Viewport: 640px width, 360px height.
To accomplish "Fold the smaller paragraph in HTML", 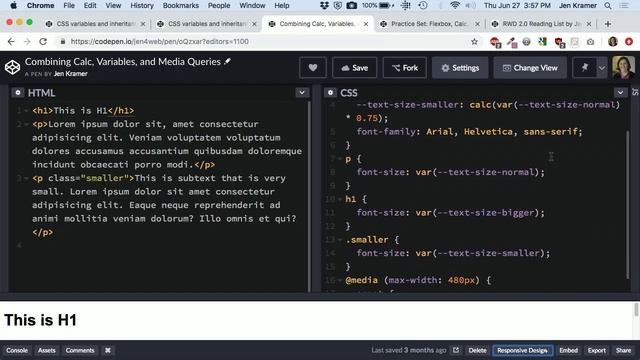I will tap(26, 178).
